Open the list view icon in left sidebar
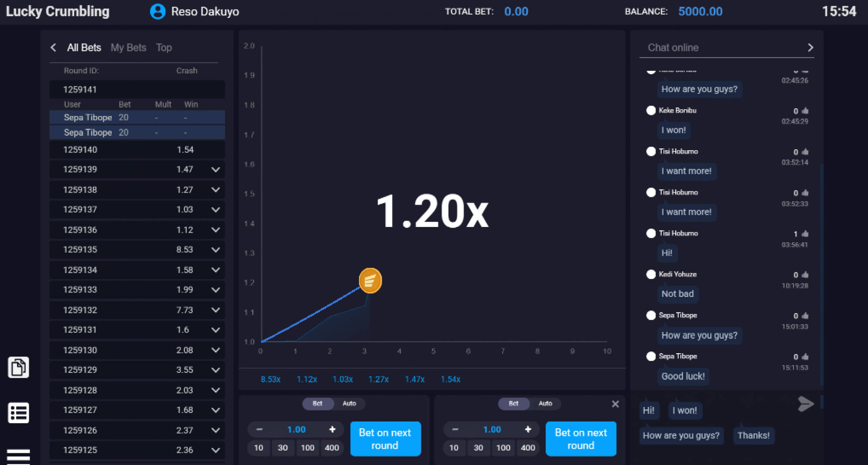Viewport: 868px width, 465px height. pos(18,413)
